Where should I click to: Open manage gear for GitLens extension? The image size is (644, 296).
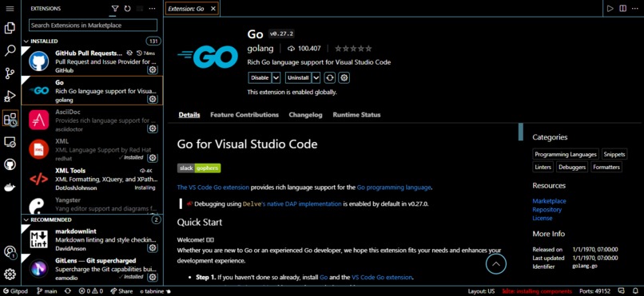[x=153, y=277]
